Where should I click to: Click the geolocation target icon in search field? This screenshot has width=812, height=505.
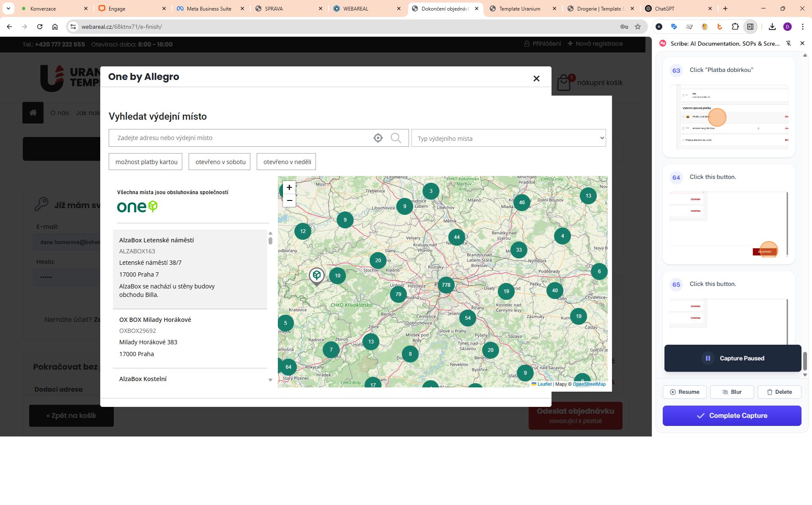[x=378, y=138]
